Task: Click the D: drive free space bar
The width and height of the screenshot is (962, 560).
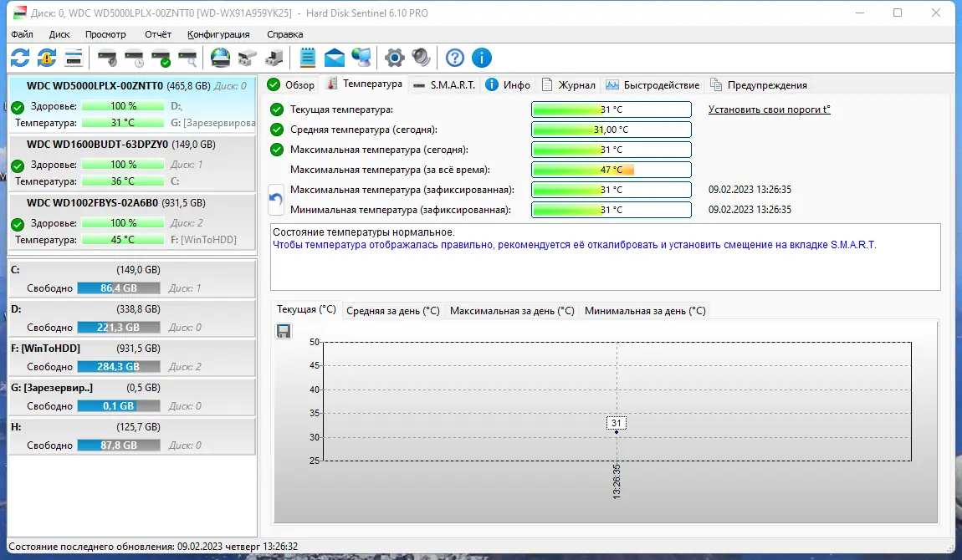Action: click(x=118, y=327)
